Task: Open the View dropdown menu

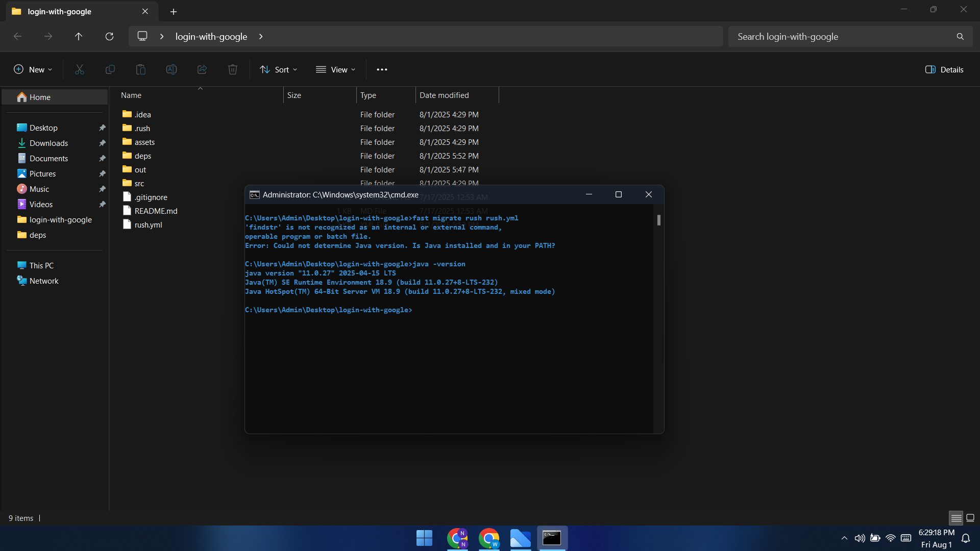Action: (336, 69)
